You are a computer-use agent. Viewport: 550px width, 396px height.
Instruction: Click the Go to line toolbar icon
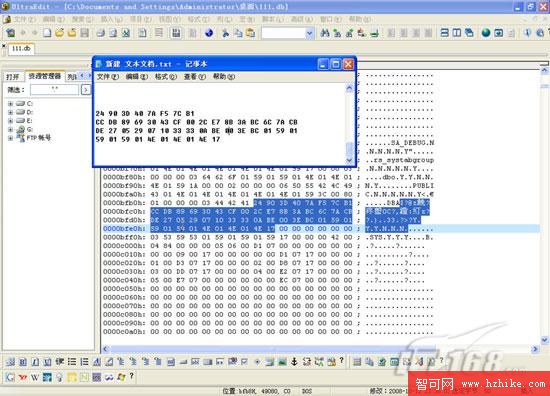pos(375,33)
